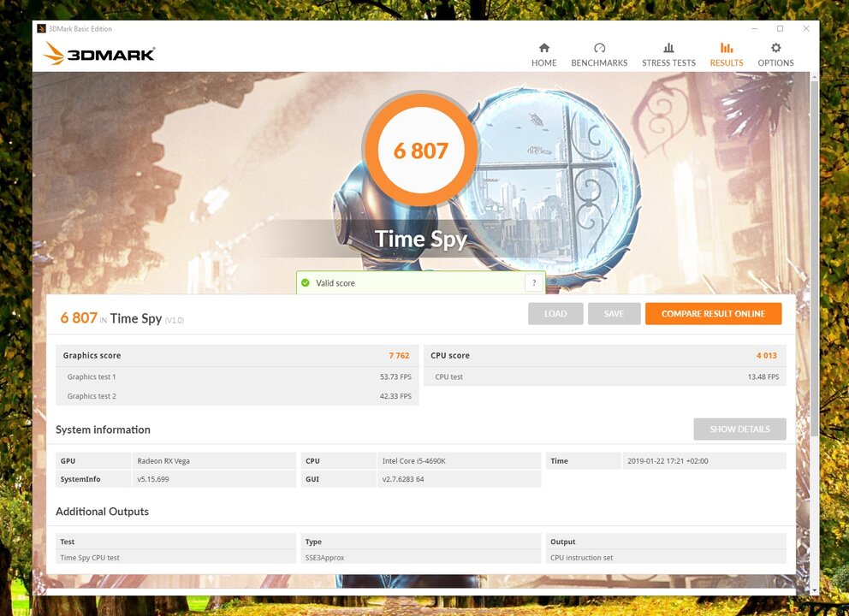The height and width of the screenshot is (616, 849).
Task: Click the SSE3Approx type cell
Action: coord(324,558)
